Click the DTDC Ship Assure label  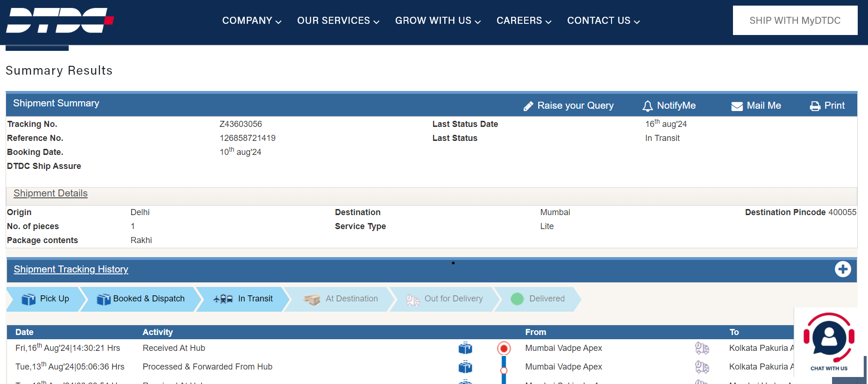pos(44,166)
